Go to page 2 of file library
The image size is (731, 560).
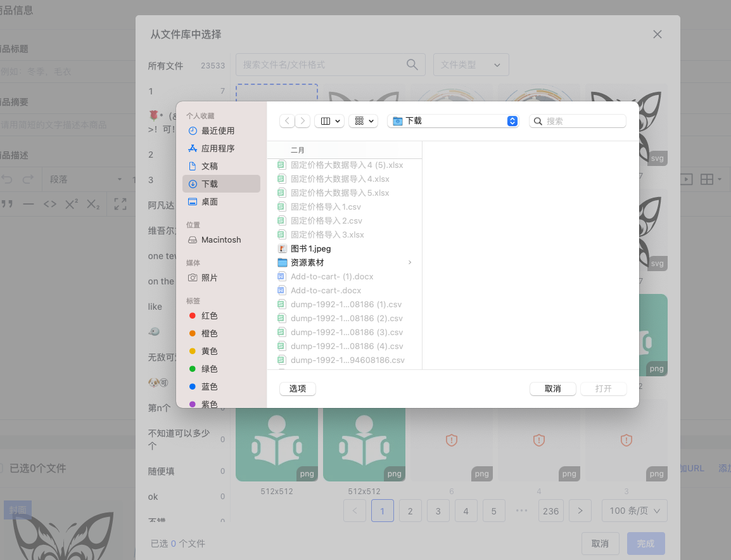[410, 511]
